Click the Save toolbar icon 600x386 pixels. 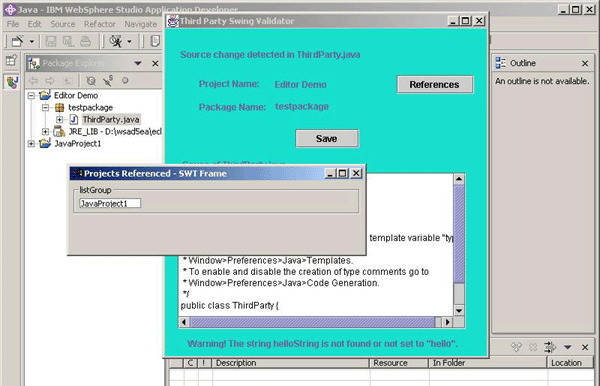point(51,41)
